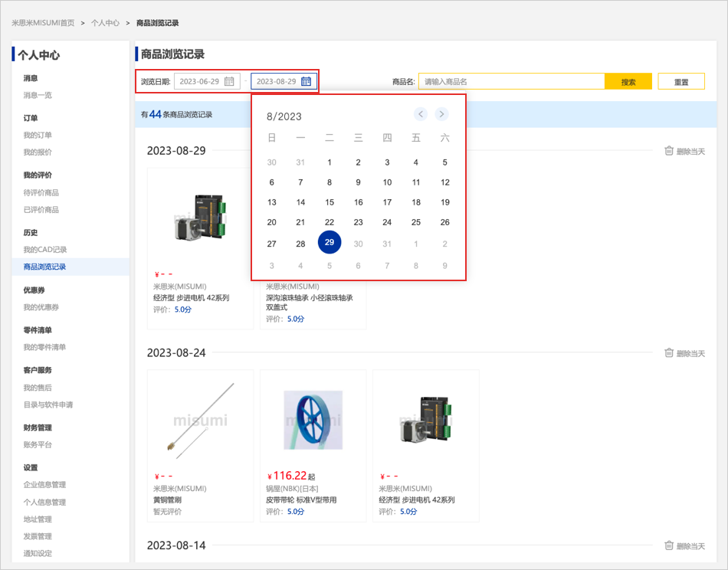Pick the highlighted date 29 in calendar
This screenshot has height=570, width=728.
330,242
